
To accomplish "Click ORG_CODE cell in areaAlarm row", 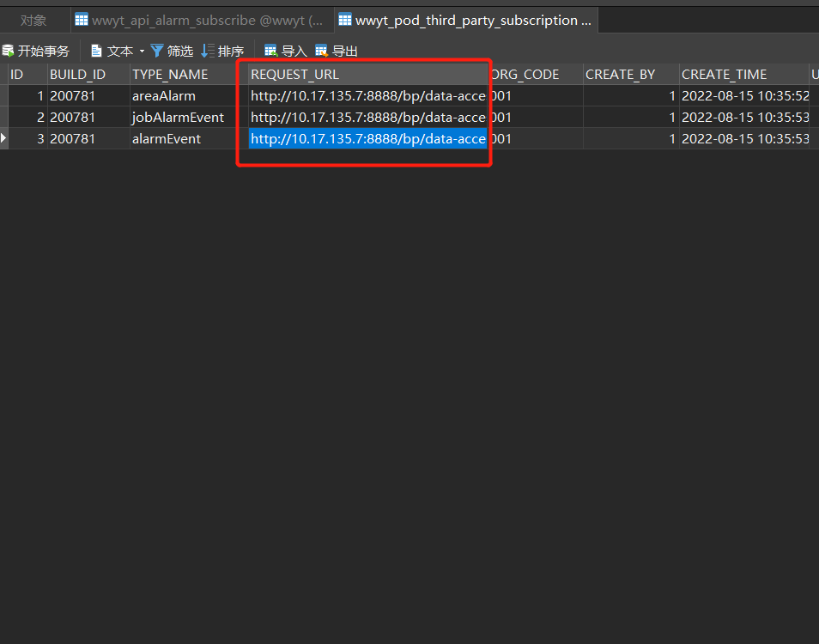I will (x=536, y=95).
